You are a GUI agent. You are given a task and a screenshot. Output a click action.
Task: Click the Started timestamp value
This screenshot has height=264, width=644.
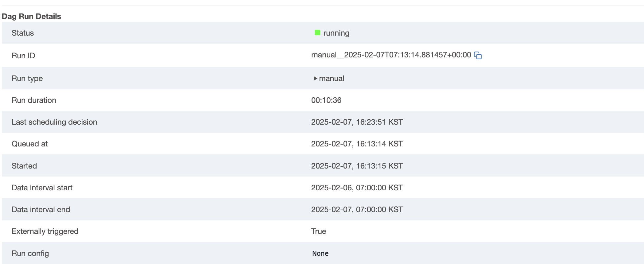[x=357, y=166]
